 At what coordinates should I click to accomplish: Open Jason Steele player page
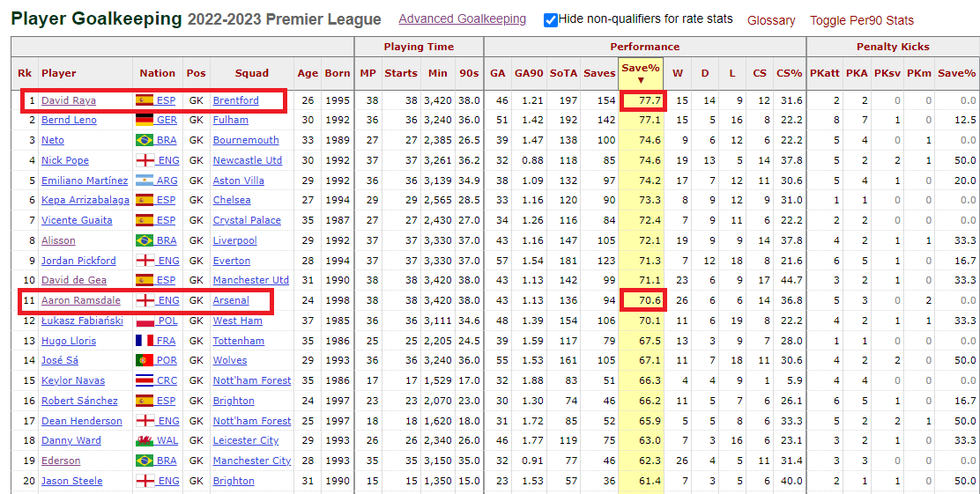[72, 481]
